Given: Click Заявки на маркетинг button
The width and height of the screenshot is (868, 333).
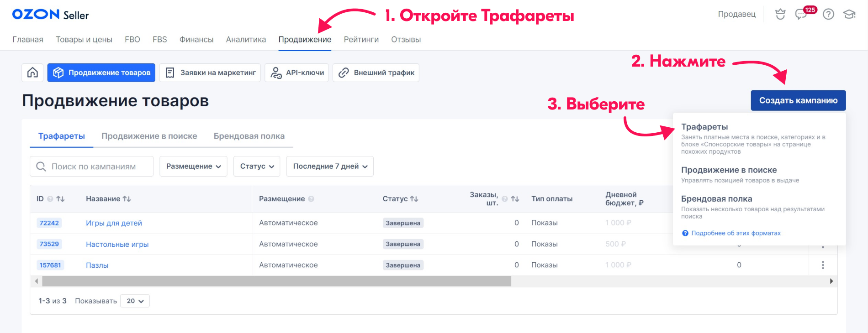Looking at the screenshot, I should click(x=210, y=73).
